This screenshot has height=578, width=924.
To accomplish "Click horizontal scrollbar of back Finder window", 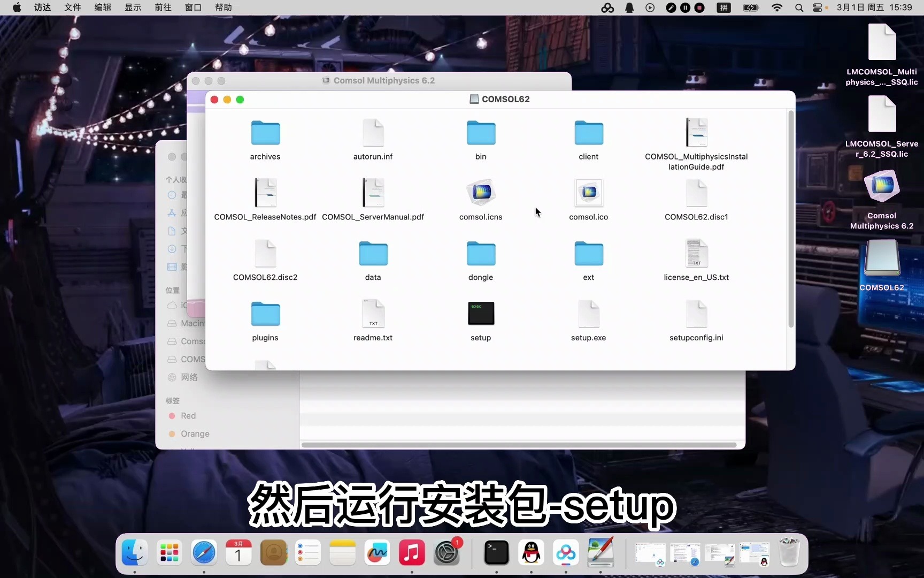I will click(x=519, y=445).
